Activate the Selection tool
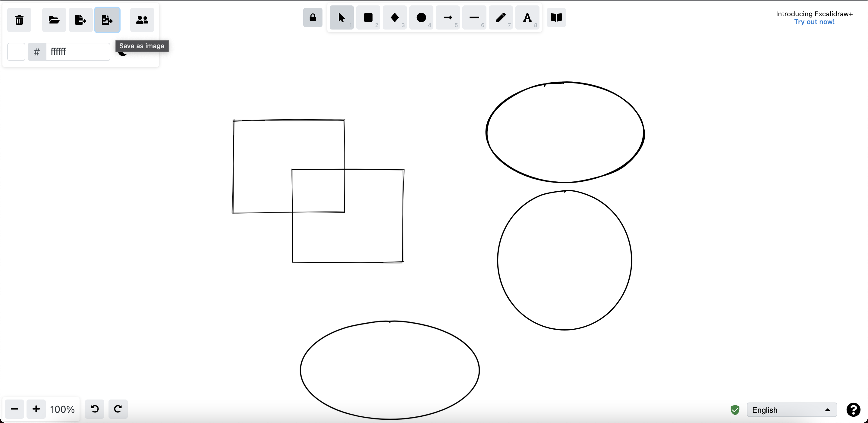Image resolution: width=868 pixels, height=423 pixels. point(341,17)
